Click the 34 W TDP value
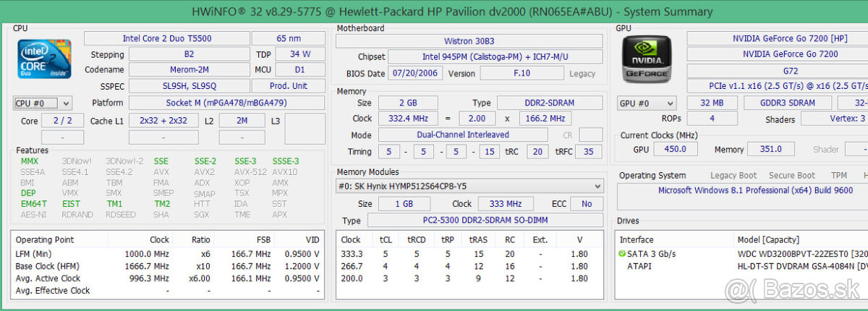 pos(300,54)
